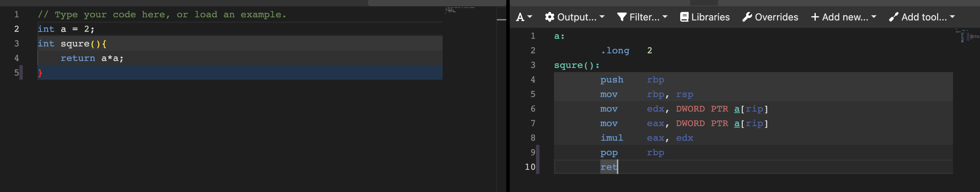The height and width of the screenshot is (192, 980).
Task: Expand the Output options dropdown
Action: [x=602, y=17]
